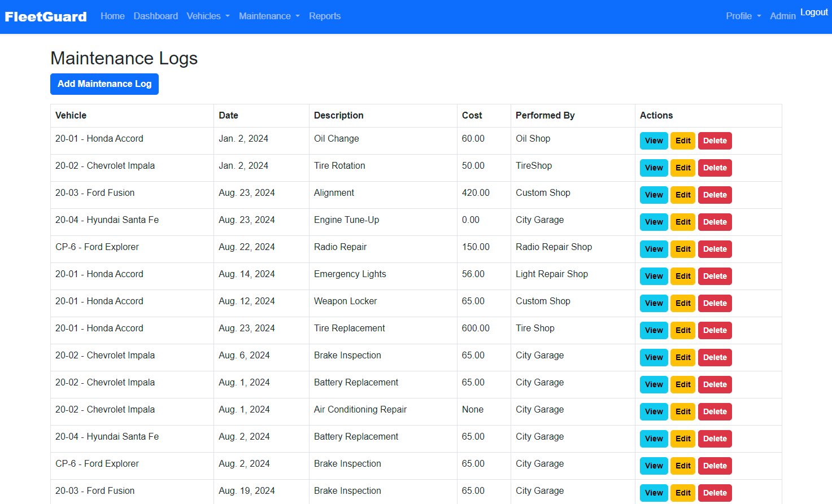The width and height of the screenshot is (832, 504).
Task: Click the FleetGuard brand logo
Action: pyautogui.click(x=46, y=17)
